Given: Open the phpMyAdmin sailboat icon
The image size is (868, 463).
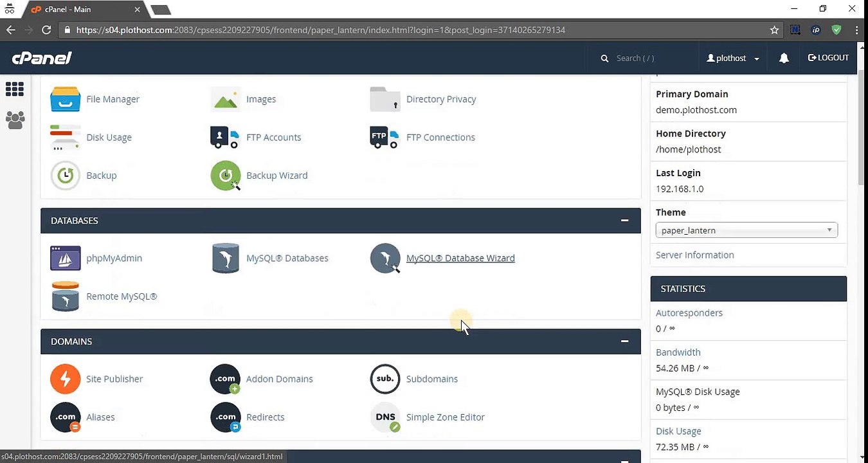Looking at the screenshot, I should click(x=65, y=258).
